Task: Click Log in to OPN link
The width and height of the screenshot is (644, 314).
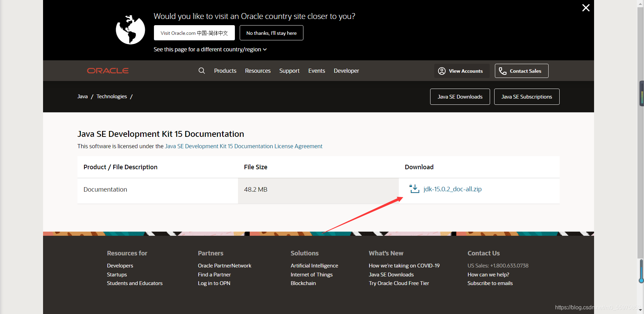Action: click(214, 283)
